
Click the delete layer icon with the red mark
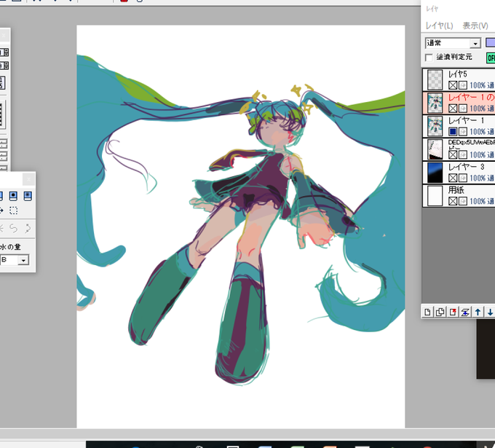tap(452, 313)
